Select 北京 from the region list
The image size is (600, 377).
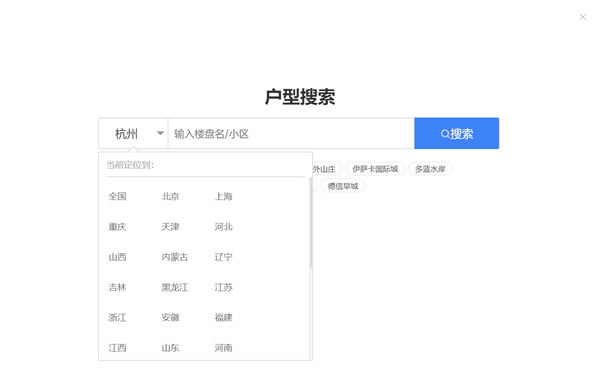coord(170,196)
